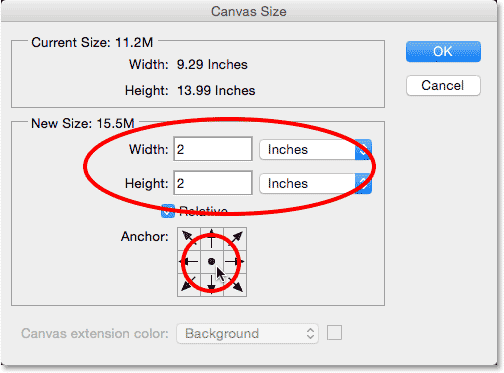Screen dimensions: 504x373
Task: Click into the New Size Height field
Action: coord(213,183)
